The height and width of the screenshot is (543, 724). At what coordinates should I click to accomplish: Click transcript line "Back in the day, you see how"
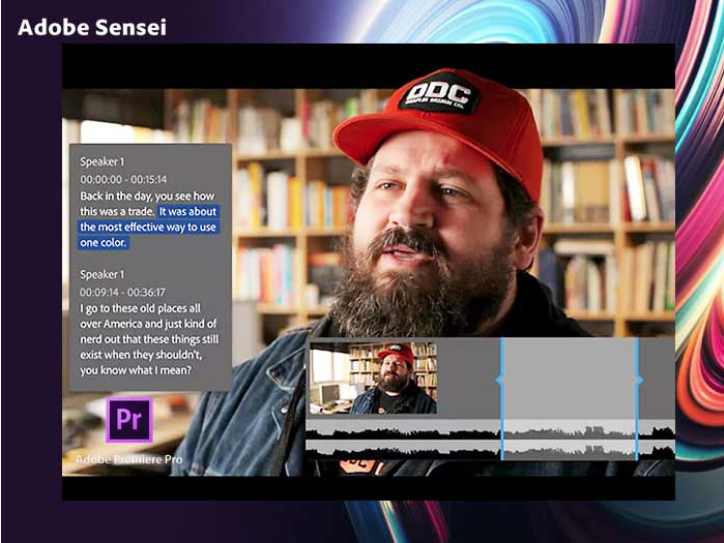(x=147, y=196)
